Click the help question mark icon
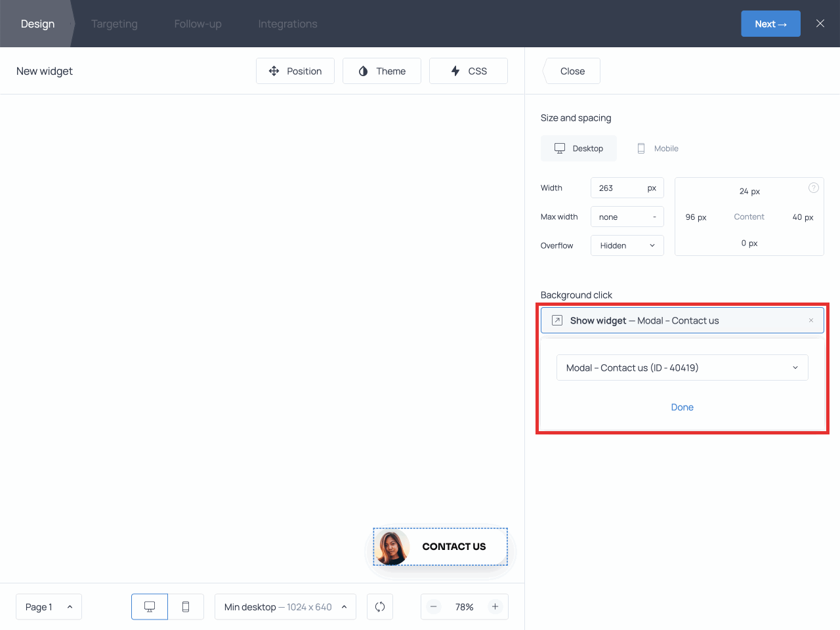 (x=813, y=188)
